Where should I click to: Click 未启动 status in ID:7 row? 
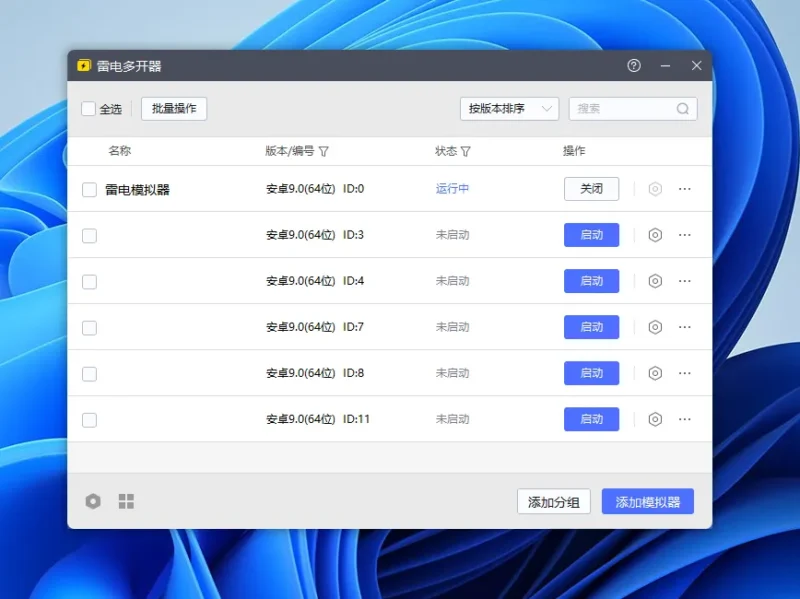point(452,327)
